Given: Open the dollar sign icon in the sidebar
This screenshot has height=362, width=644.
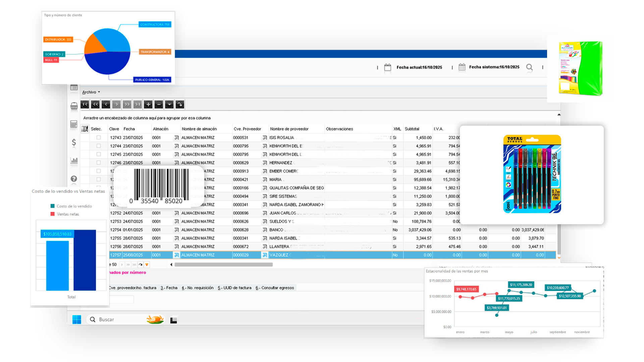Looking at the screenshot, I should [x=74, y=143].
